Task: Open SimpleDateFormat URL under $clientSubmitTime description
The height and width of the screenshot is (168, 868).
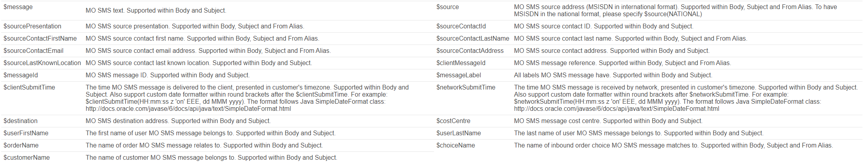Action: [188, 109]
